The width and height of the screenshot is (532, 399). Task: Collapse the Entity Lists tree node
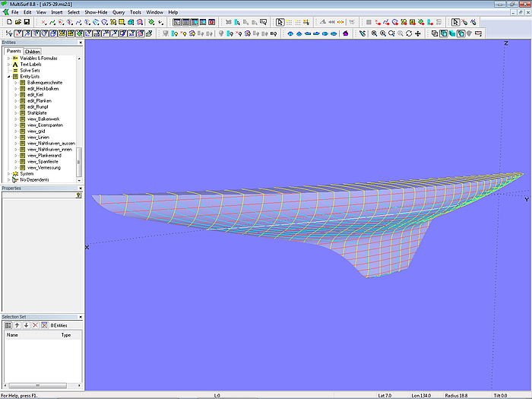tap(9, 76)
